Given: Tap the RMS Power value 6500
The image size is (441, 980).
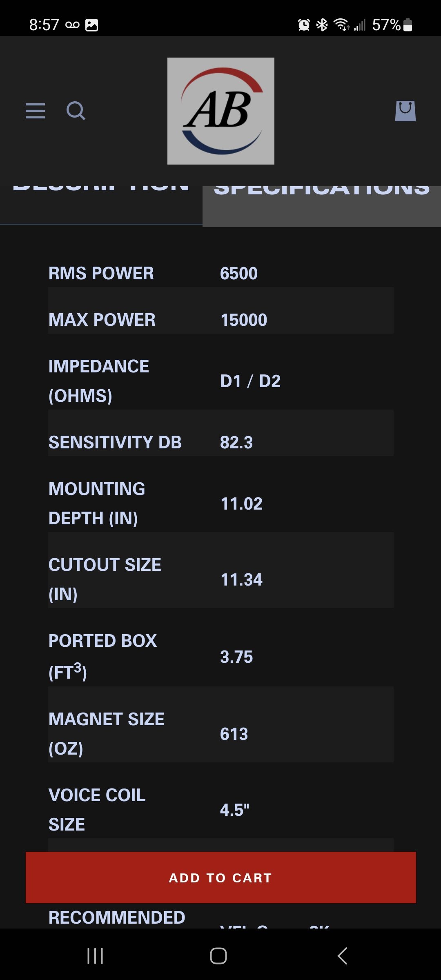Looking at the screenshot, I should click(239, 274).
